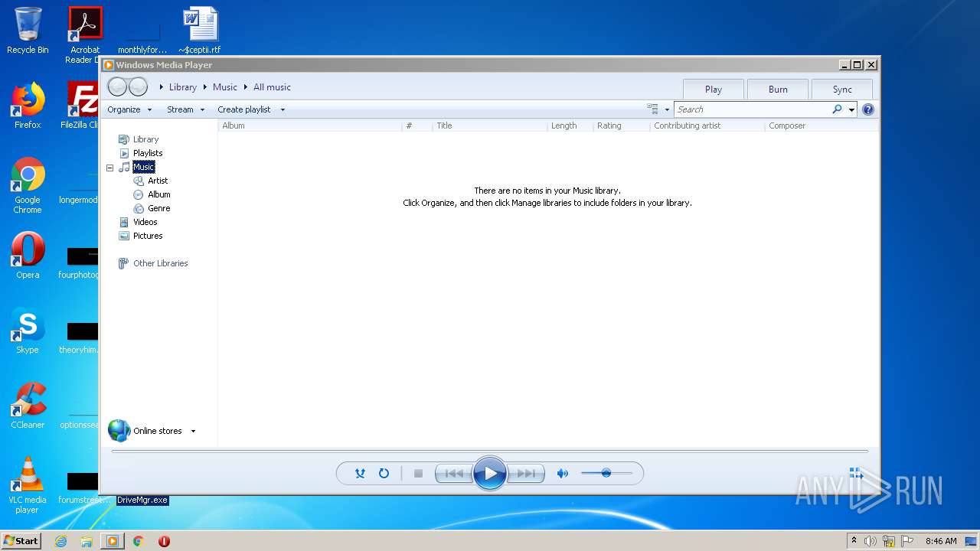Open the File Explorer taskbar icon
980x551 pixels.
(x=87, y=541)
